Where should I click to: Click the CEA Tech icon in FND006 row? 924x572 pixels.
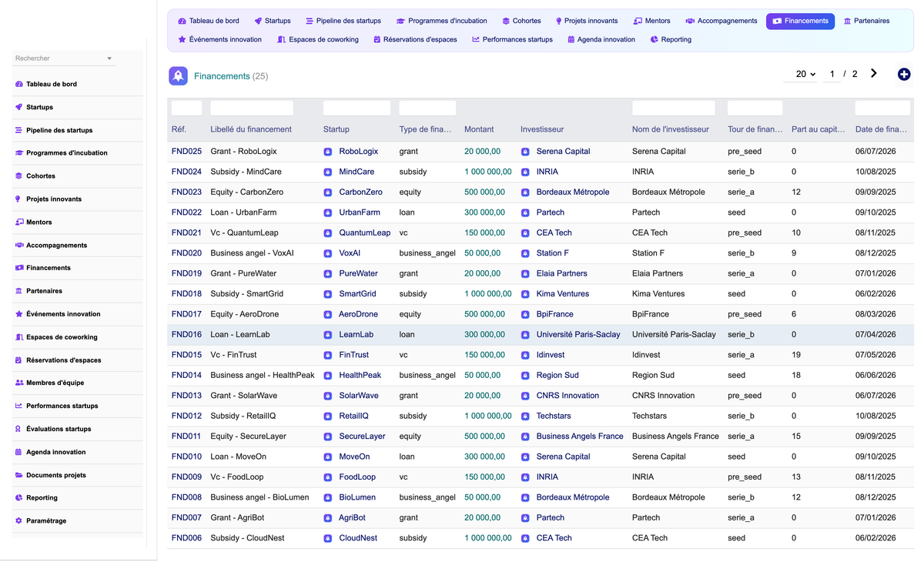coord(525,538)
